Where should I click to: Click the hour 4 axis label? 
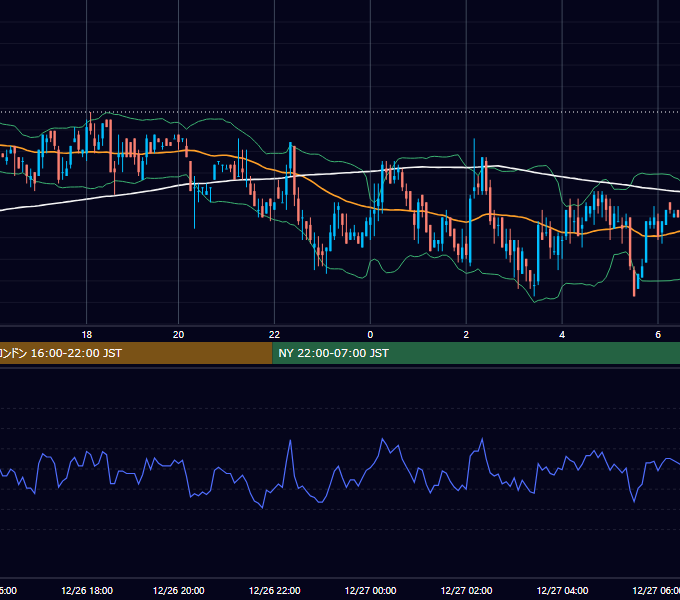click(562, 334)
